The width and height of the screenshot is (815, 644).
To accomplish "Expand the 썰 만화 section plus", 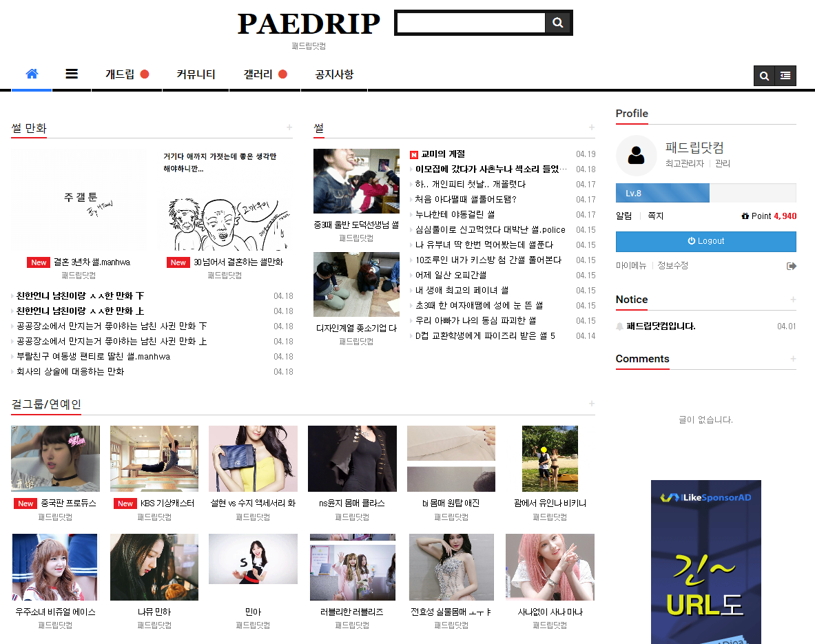I will pyautogui.click(x=289, y=127).
